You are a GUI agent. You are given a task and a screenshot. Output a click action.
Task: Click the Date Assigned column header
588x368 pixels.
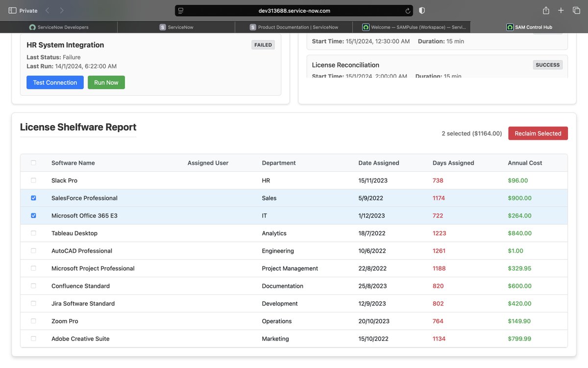click(379, 163)
